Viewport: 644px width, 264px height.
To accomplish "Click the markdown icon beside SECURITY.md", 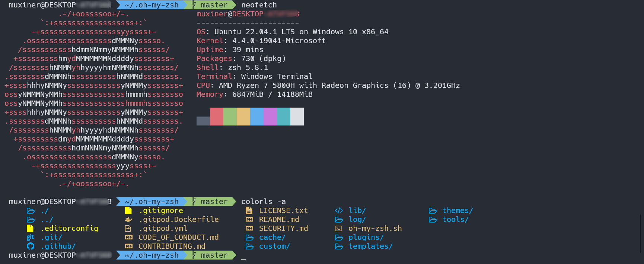I will pos(249,228).
